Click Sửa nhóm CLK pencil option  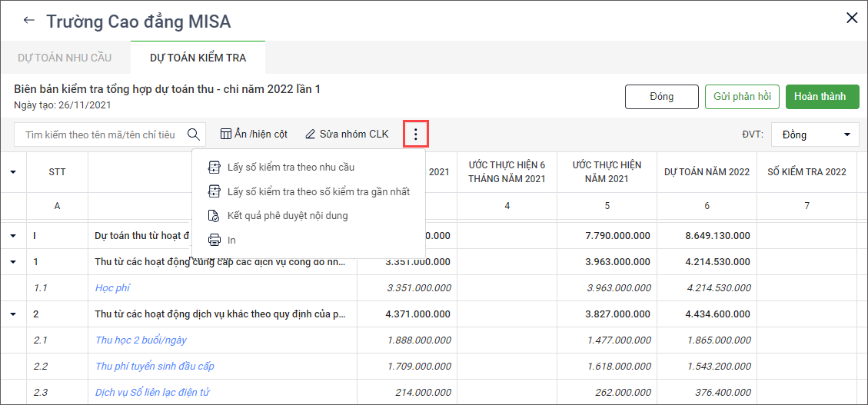(x=347, y=134)
